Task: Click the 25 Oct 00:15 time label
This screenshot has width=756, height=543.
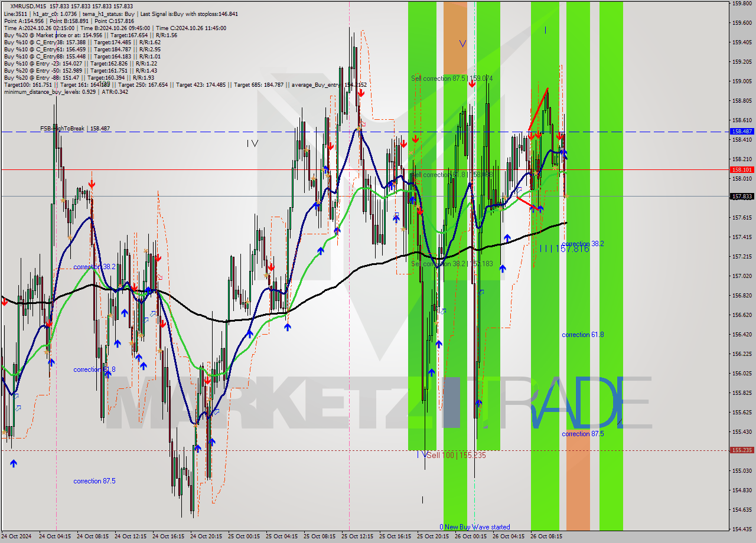Action: (244, 537)
